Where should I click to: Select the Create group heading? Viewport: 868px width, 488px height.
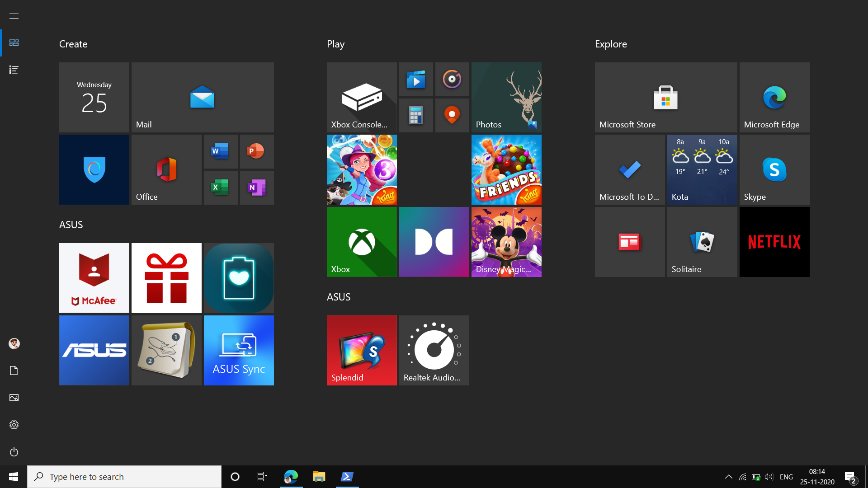click(x=73, y=44)
